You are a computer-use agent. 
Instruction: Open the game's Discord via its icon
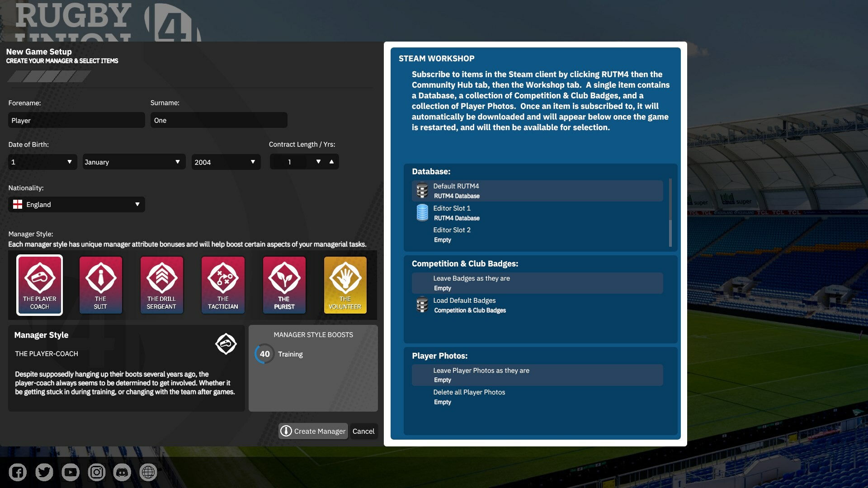click(123, 472)
